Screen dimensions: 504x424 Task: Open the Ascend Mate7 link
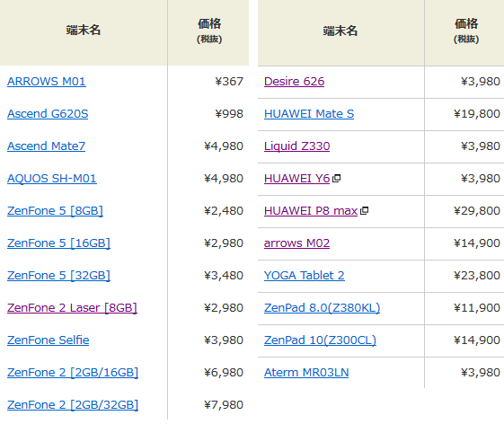[x=47, y=146]
